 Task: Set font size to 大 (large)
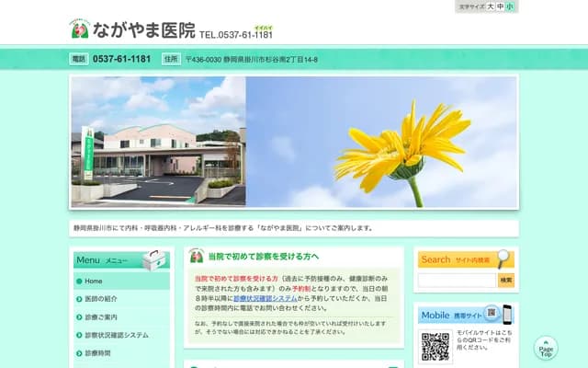(x=491, y=6)
